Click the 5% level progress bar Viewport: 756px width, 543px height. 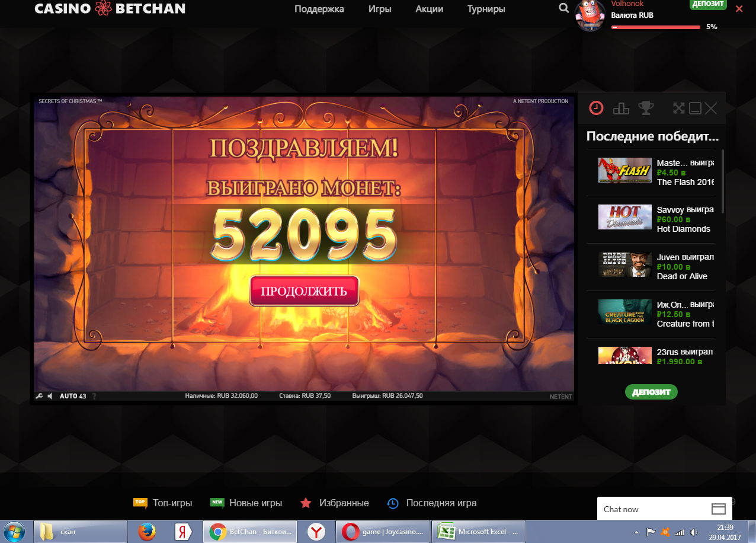coord(655,27)
